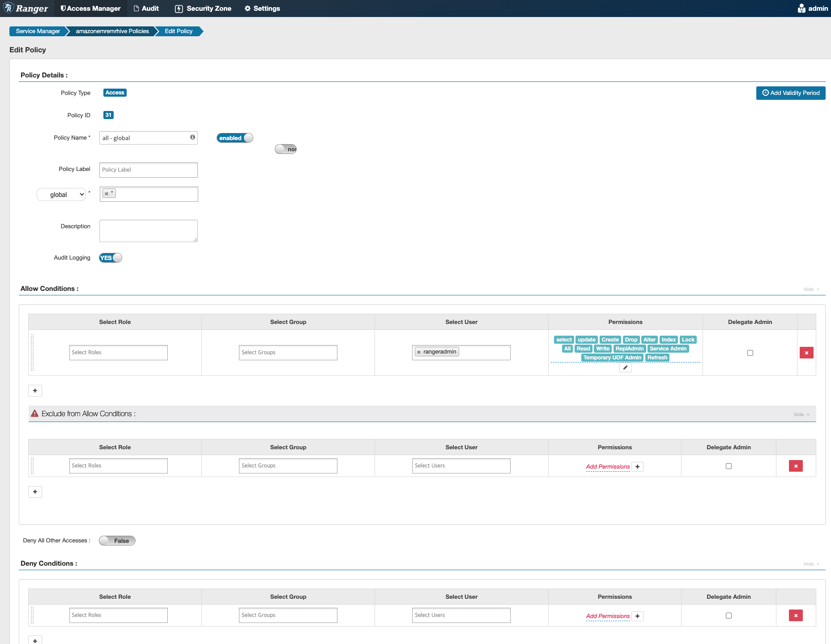
Task: Open the global resource type dropdown
Action: tap(61, 195)
